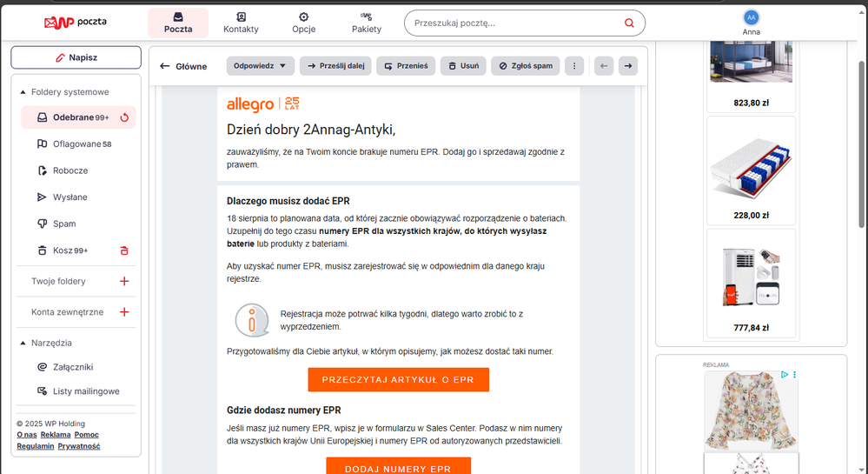Open the Odebrane inbox folder

click(x=78, y=117)
